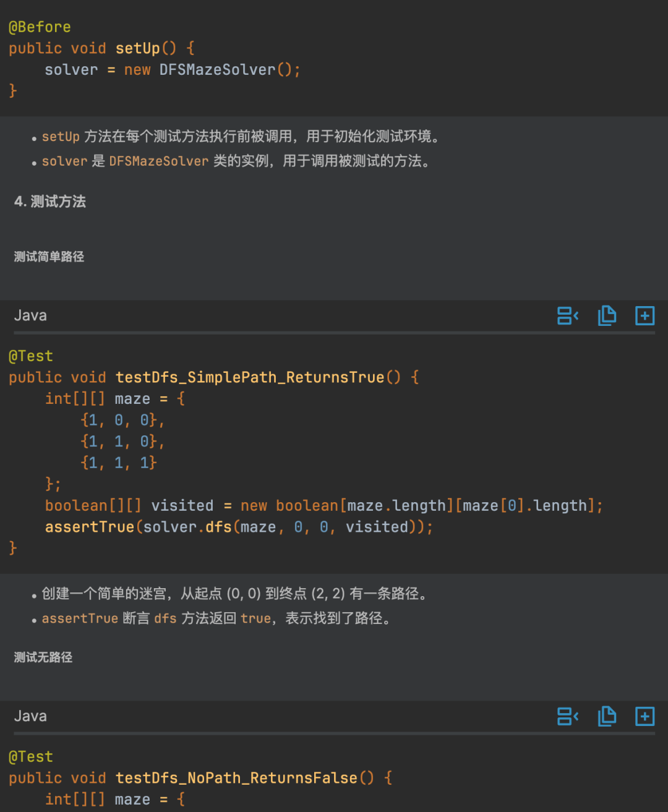Screen dimensions: 668x812
Task: Click the @Before annotation
Action: point(40,27)
